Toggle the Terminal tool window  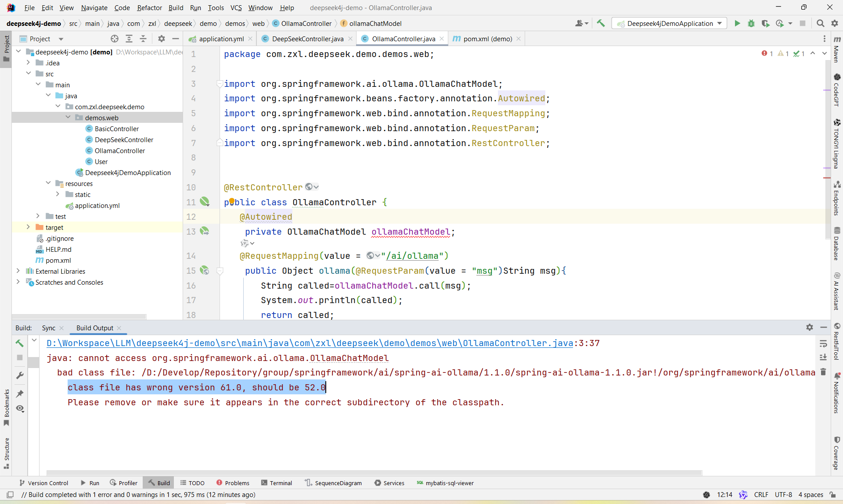tap(276, 483)
